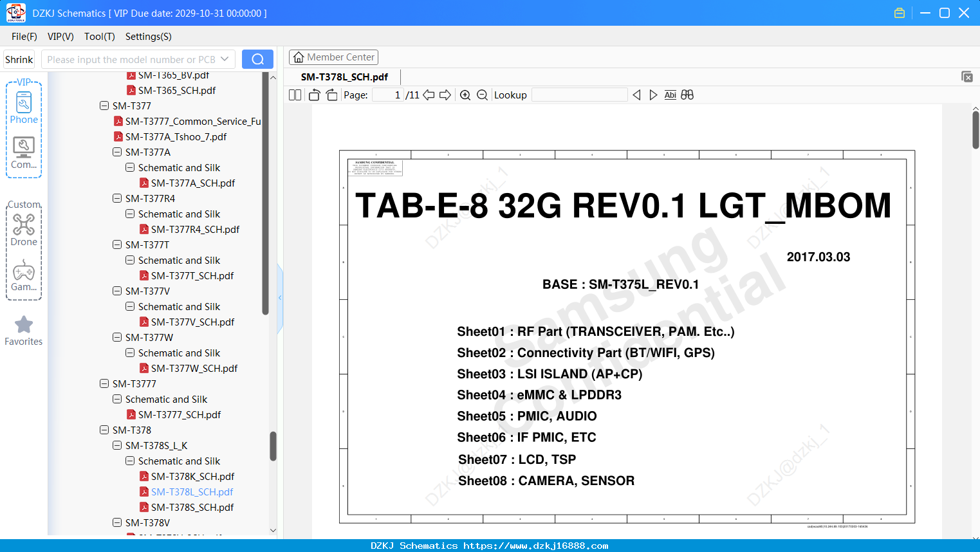Click PDF icon beside SM-T377A_Tshoo_7.pdf
The image size is (980, 552).
click(118, 136)
